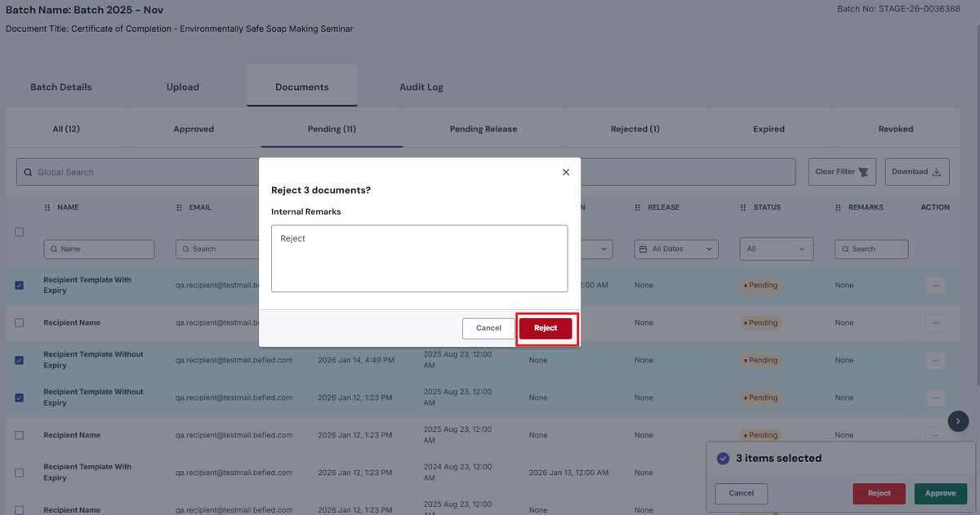980x515 pixels.
Task: Click the Batch No: STAGE-26-0036388 text
Action: pyautogui.click(x=898, y=9)
